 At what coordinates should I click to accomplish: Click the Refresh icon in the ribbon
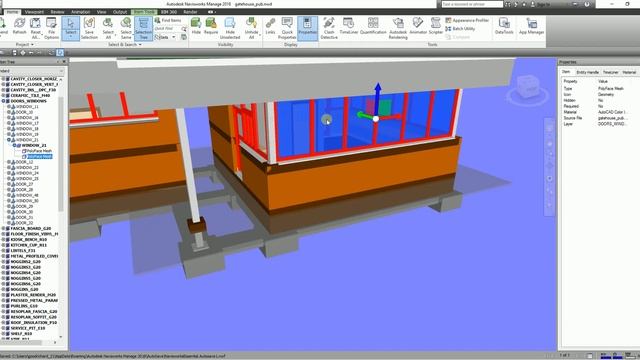[19, 27]
